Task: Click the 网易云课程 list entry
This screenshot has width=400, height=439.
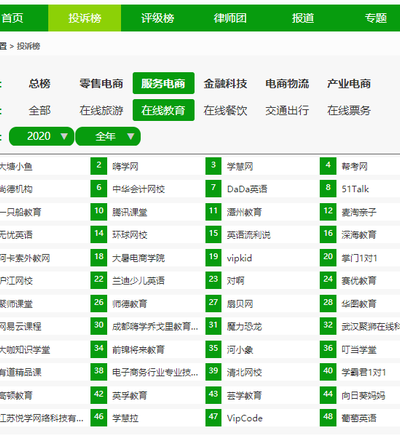Action: (20, 326)
